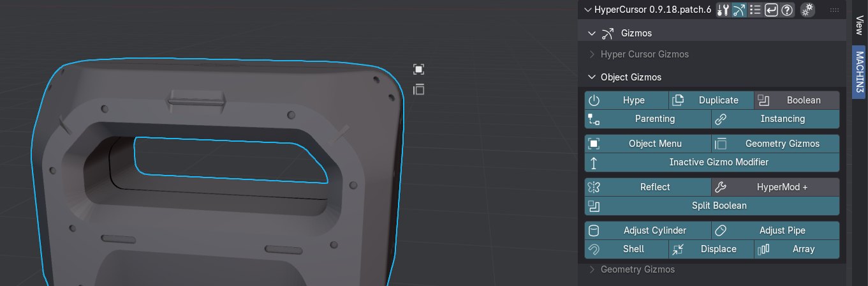Select the MACHIN3 sidebar tab
868x286 pixels.
pyautogui.click(x=859, y=71)
